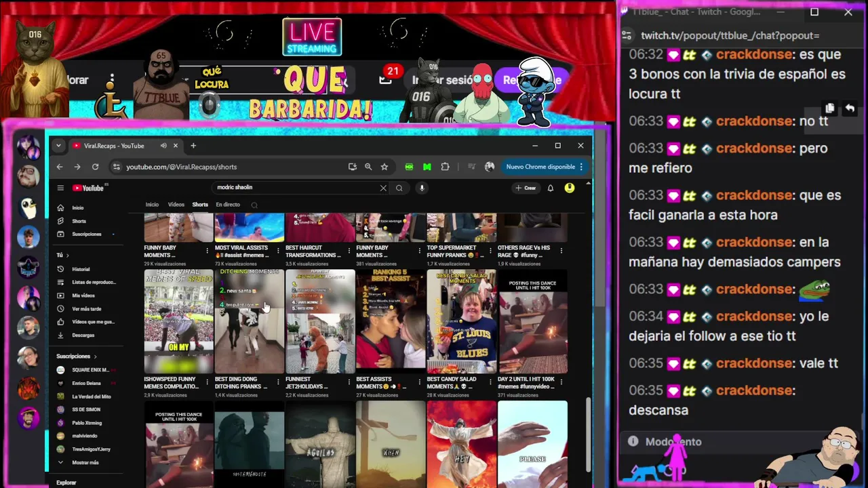Image resolution: width=868 pixels, height=488 pixels.
Task: Click the YouTube logo
Action: click(88, 188)
